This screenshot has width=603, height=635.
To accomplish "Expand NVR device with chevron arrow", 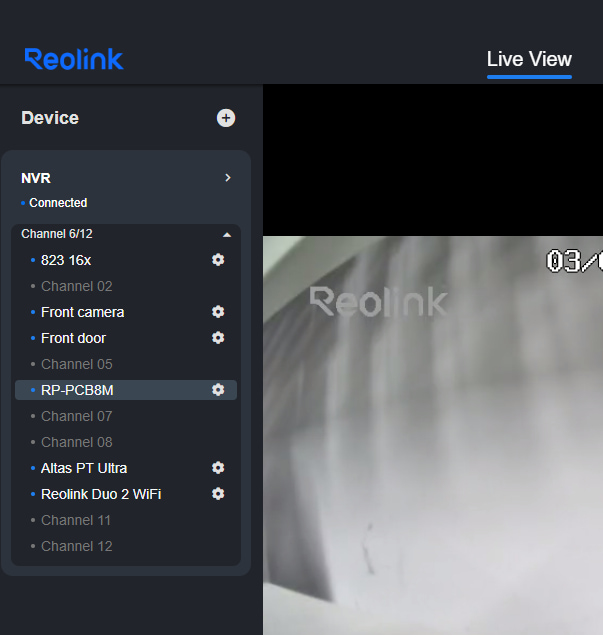I will pos(228,178).
